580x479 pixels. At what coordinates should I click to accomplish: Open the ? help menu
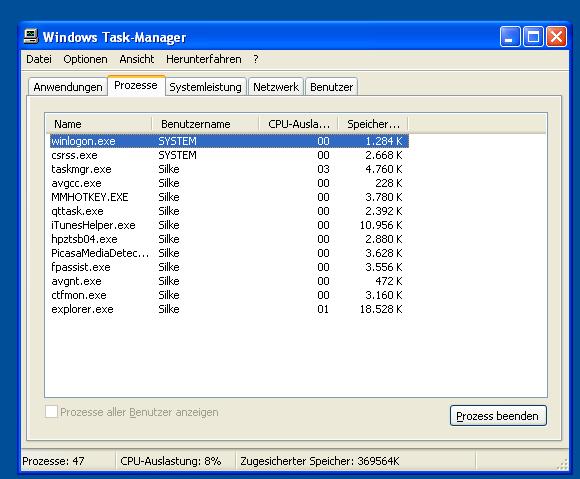(256, 59)
